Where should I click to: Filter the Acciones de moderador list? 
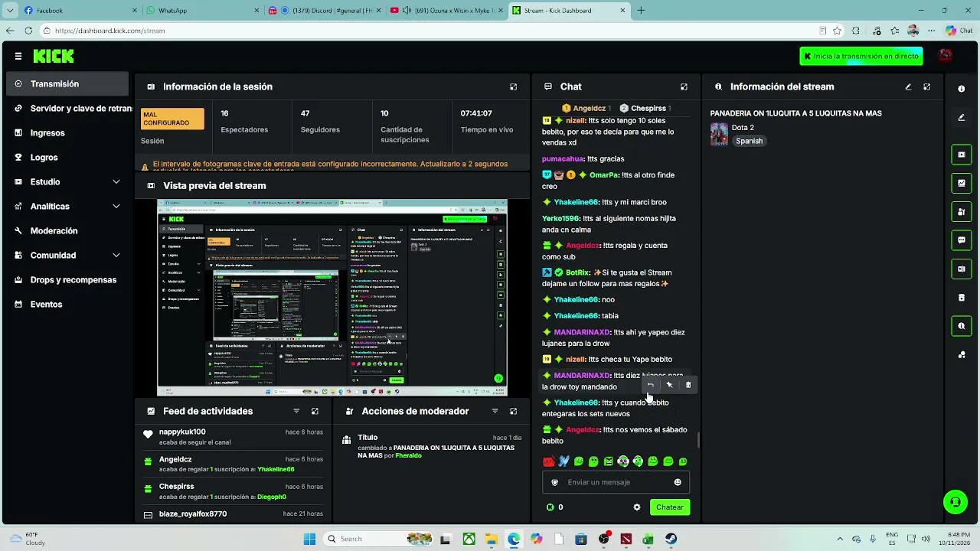[495, 411]
